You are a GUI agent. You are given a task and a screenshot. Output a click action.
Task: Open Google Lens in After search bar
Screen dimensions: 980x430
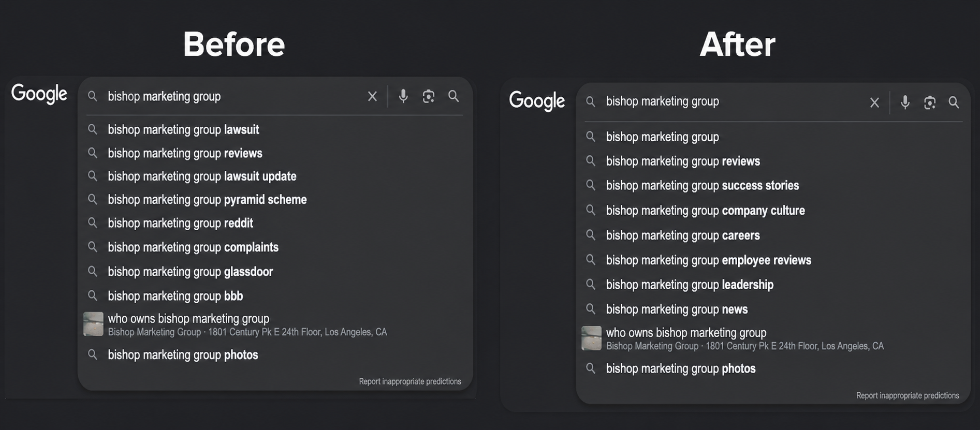coord(930,102)
